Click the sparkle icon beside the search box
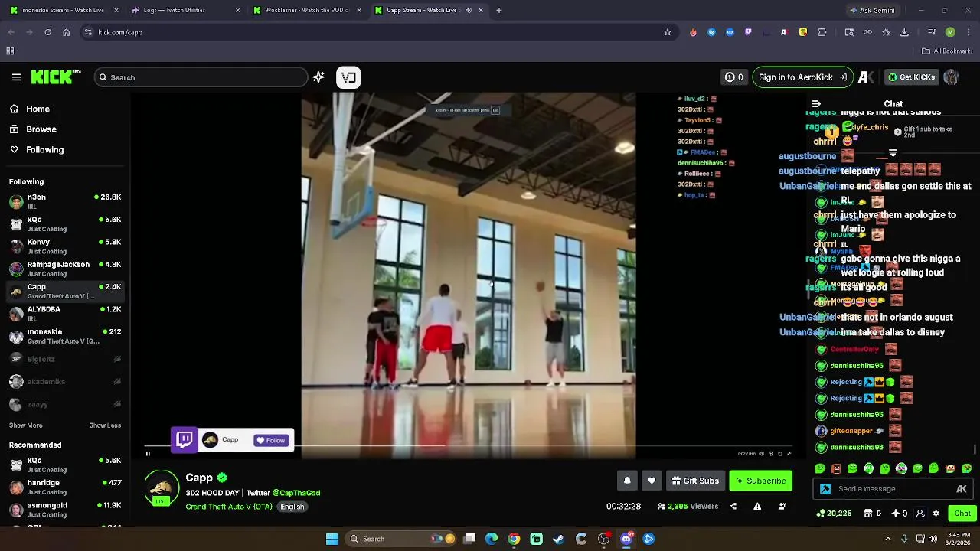980x551 pixels. 318,77
